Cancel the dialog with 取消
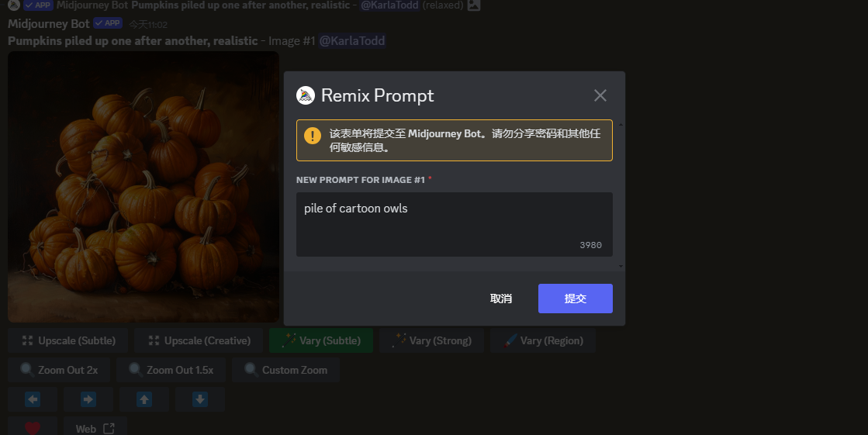Viewport: 868px width, 435px height. (501, 299)
